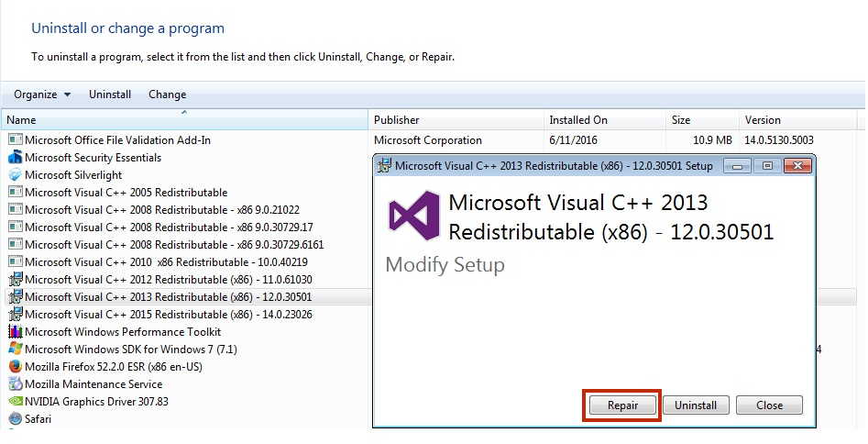
Task: Click the Windows Performance Toolkit icon
Action: click(16, 331)
